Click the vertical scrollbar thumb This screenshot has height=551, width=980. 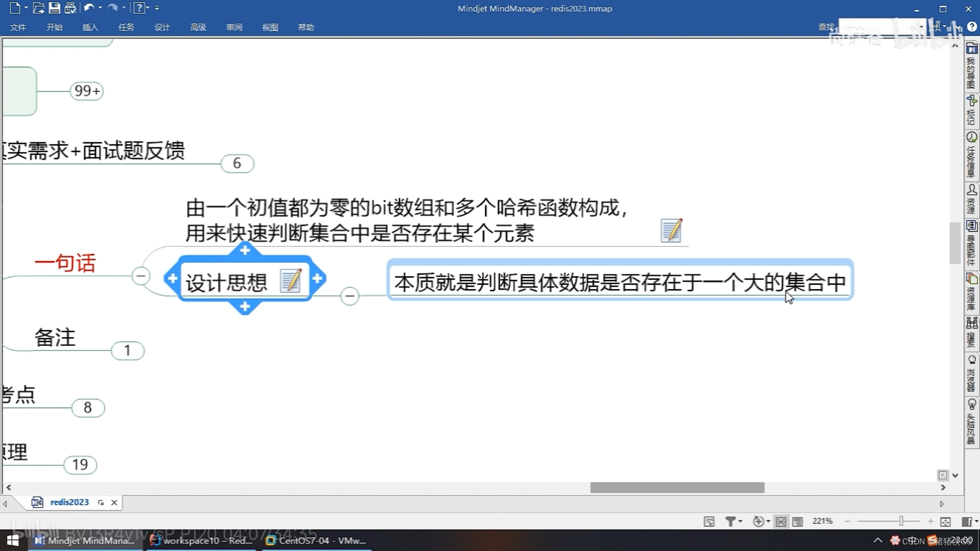point(955,243)
